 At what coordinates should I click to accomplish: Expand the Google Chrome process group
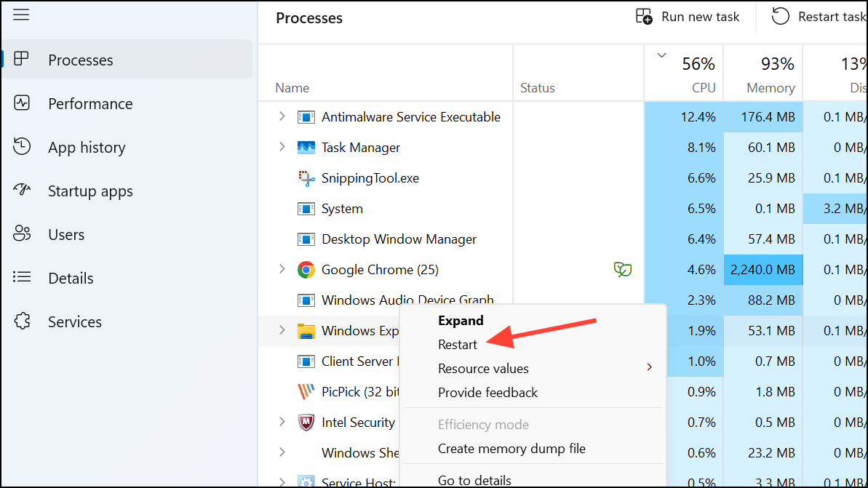coord(282,269)
